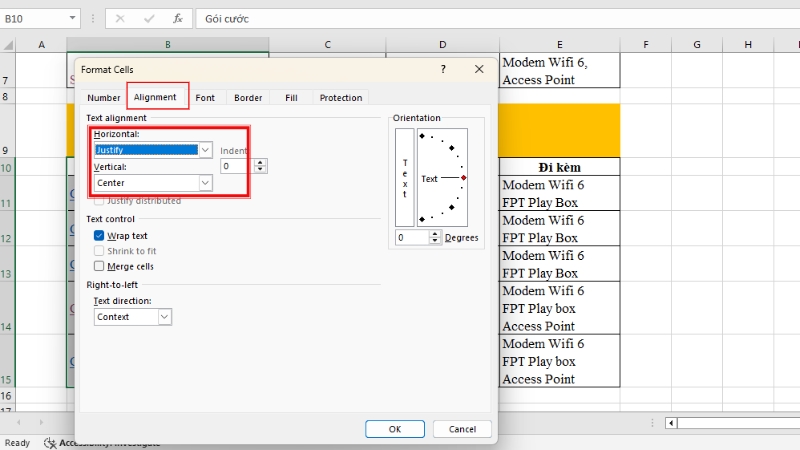Expand the Text direction Context dropdown
The image size is (800, 450).
(165, 317)
